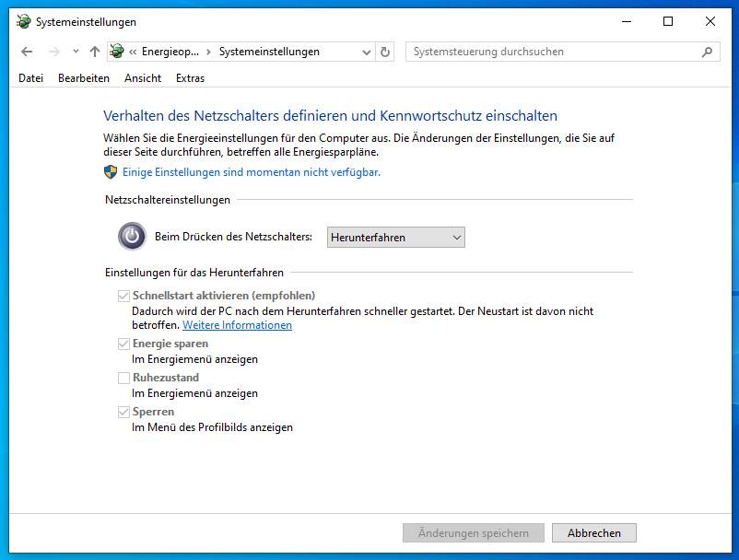Toggle the Sperren checkbox
Image resolution: width=739 pixels, height=560 pixels.
point(123,412)
